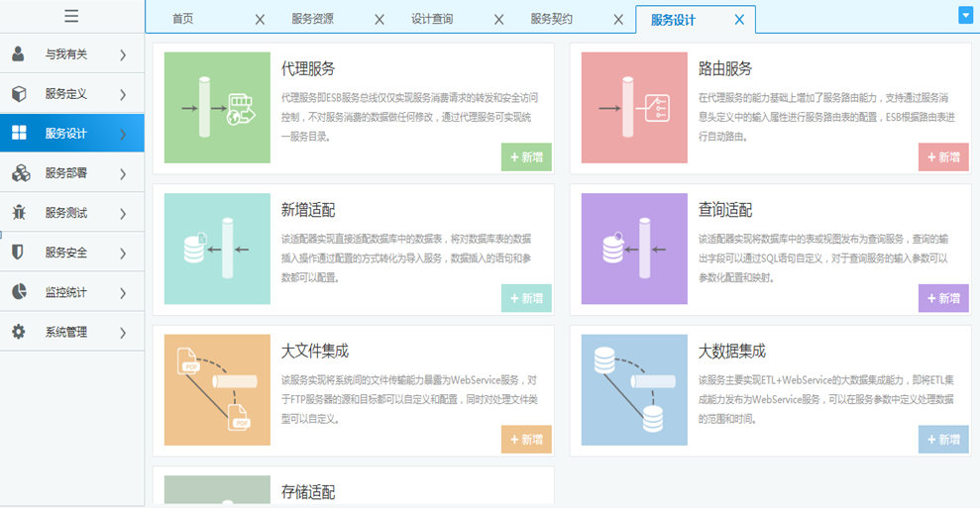Screen dimensions: 980x508
Task: Expand the 服务设计 menu chevron
Action: [123, 134]
